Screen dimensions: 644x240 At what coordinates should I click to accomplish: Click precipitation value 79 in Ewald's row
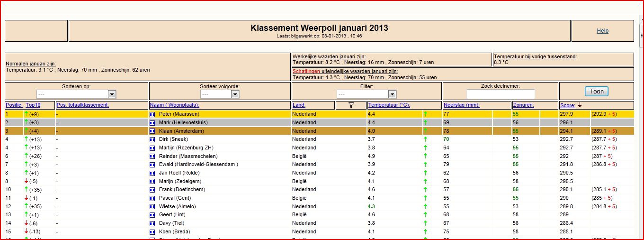coord(446,165)
